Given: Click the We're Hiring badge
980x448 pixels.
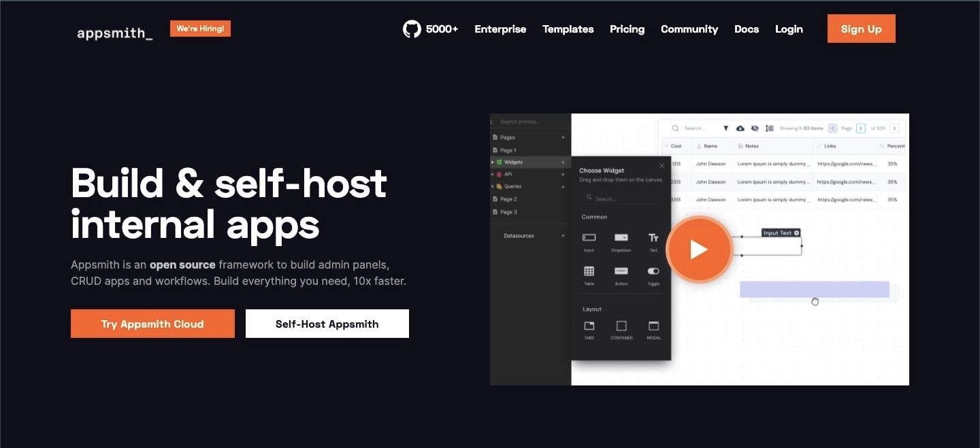Looking at the screenshot, I should pos(200,29).
